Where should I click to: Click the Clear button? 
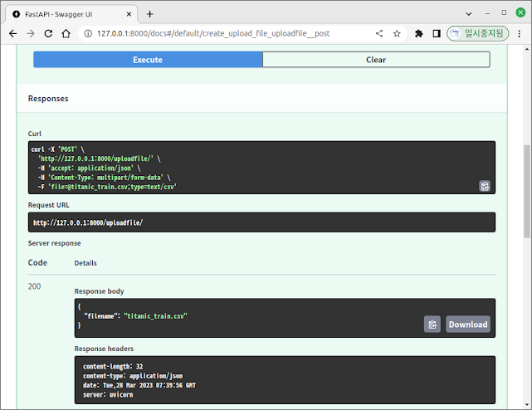tap(376, 60)
